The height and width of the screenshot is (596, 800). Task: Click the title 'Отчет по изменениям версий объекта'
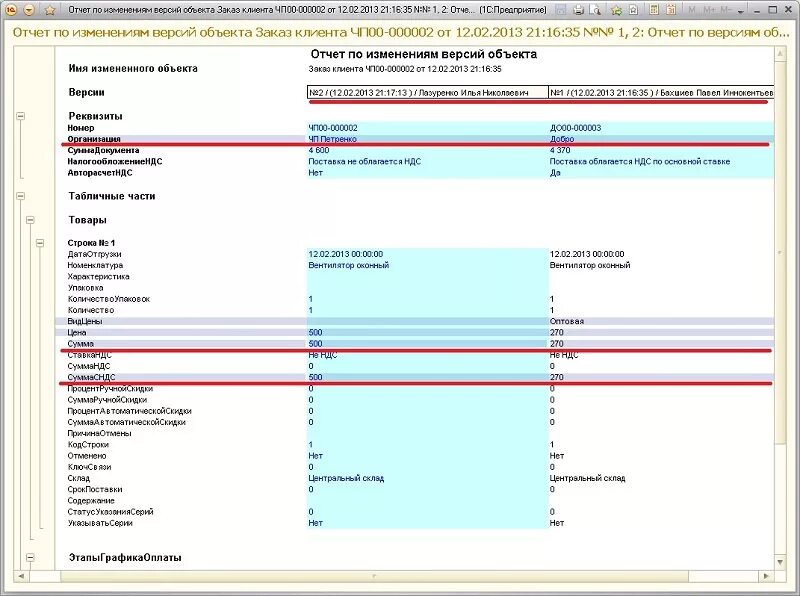click(x=423, y=54)
